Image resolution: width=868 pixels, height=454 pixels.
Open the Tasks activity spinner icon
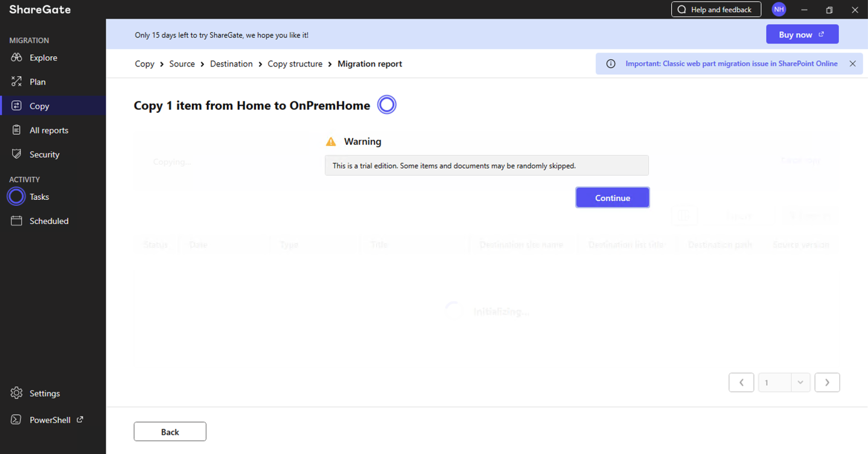coord(16,197)
